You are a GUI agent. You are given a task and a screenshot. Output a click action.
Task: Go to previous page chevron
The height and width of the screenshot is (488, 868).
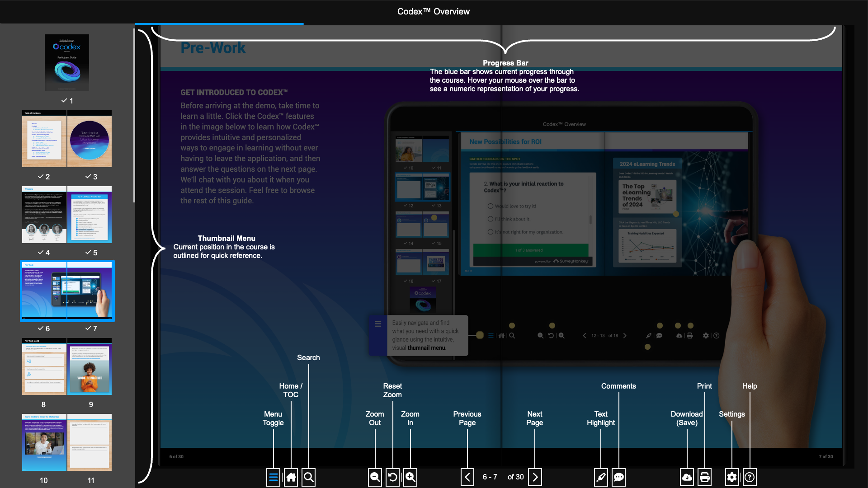tap(467, 477)
